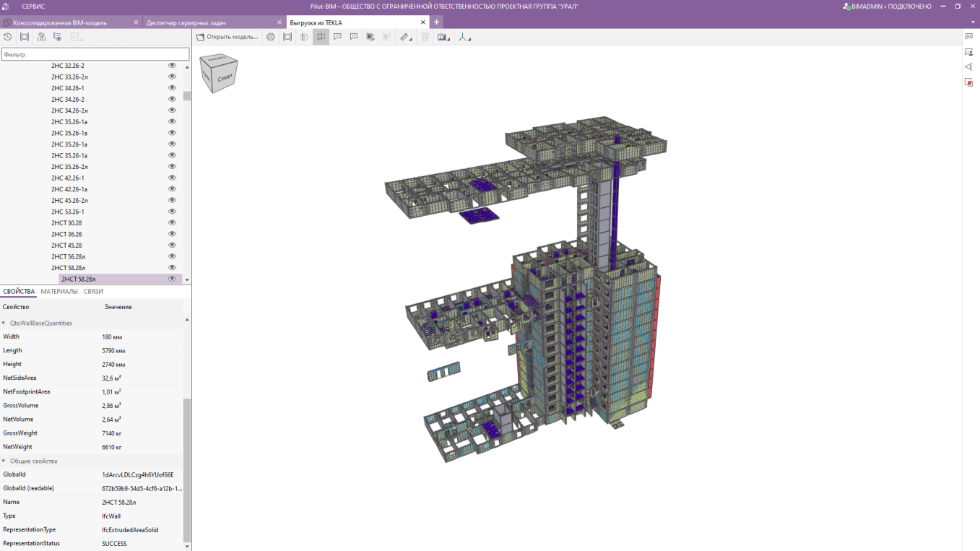Switch to Диспетчер серверных задач tab
Image resolution: width=980 pixels, height=551 pixels.
[186, 22]
